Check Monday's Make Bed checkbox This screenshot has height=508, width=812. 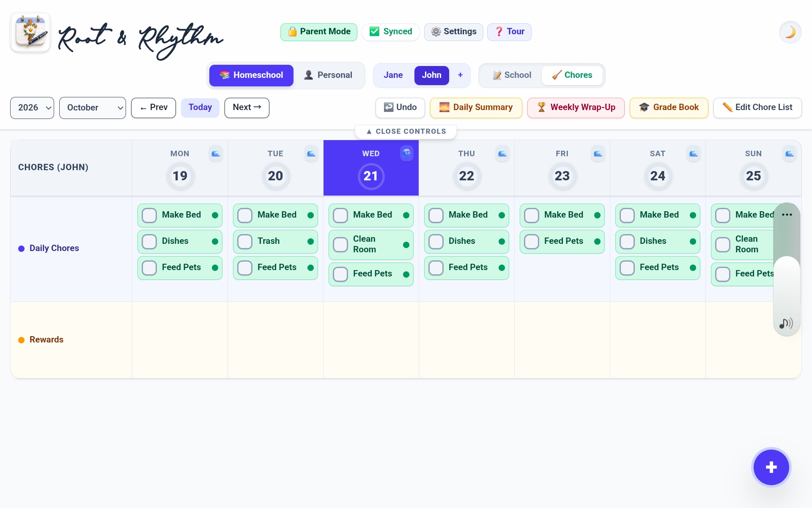(x=149, y=215)
